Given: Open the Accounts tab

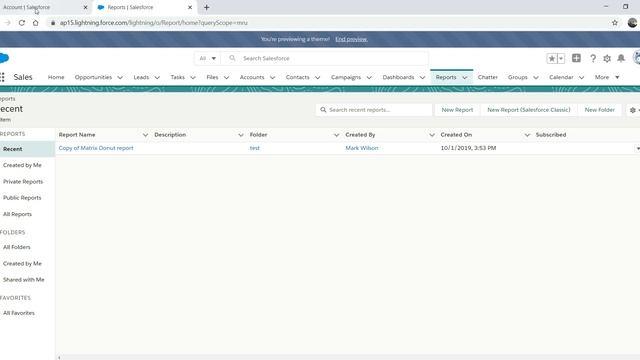Looking at the screenshot, I should pyautogui.click(x=252, y=77).
